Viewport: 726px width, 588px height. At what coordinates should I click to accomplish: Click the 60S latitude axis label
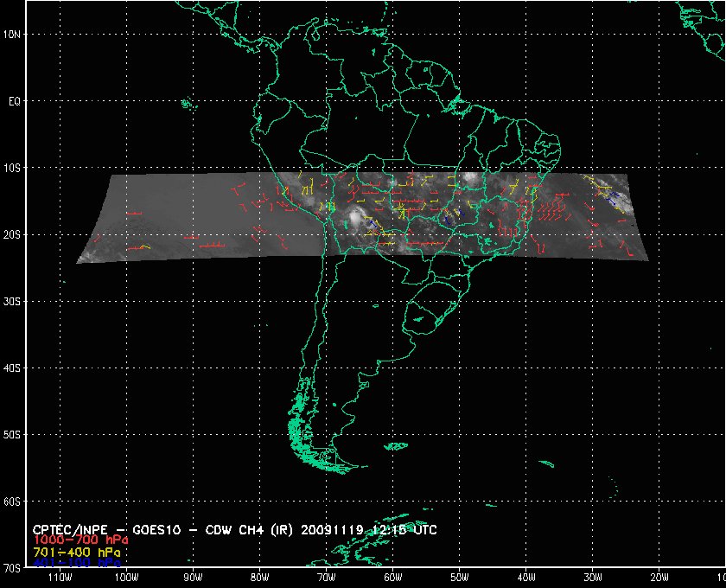coord(14,501)
